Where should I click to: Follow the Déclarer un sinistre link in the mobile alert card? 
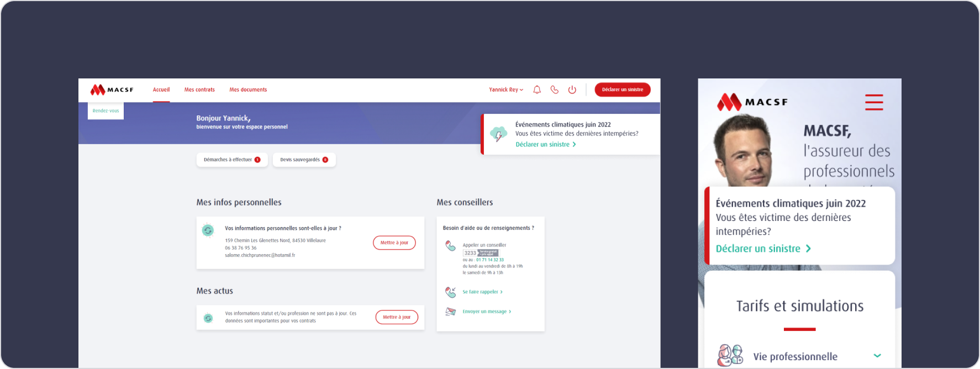tap(763, 249)
